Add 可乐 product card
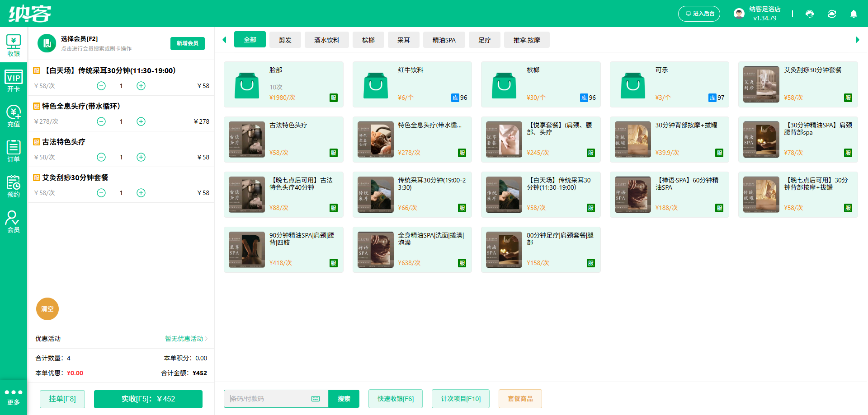 click(670, 84)
